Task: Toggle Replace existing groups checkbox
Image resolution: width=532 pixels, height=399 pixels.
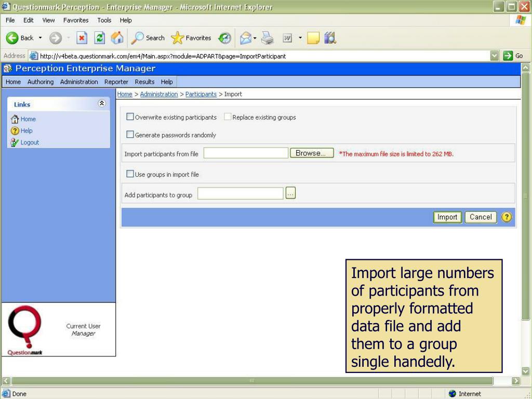Action: [228, 117]
